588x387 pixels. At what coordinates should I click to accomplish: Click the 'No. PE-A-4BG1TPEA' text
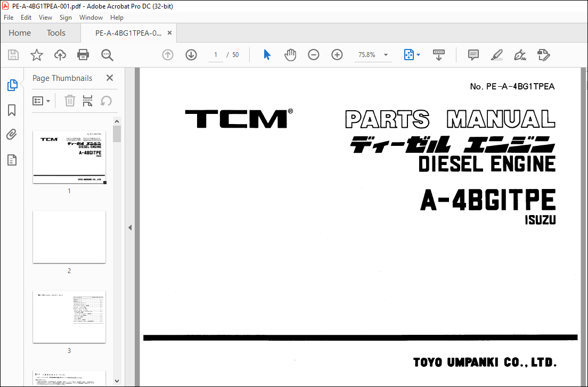click(x=512, y=87)
